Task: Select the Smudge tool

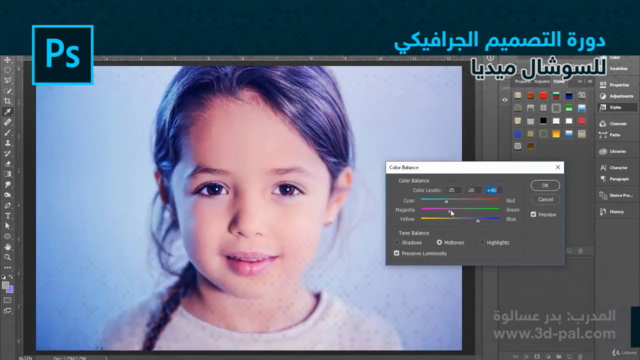Action: tap(7, 184)
